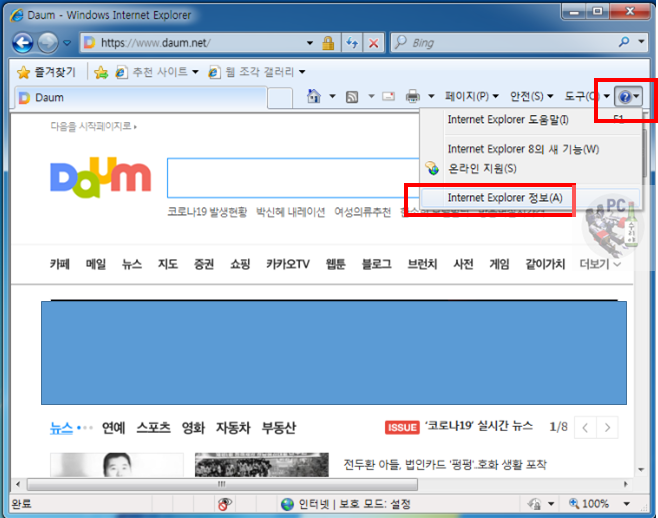Open 지도 maps link
The height and width of the screenshot is (518, 658).
[168, 264]
